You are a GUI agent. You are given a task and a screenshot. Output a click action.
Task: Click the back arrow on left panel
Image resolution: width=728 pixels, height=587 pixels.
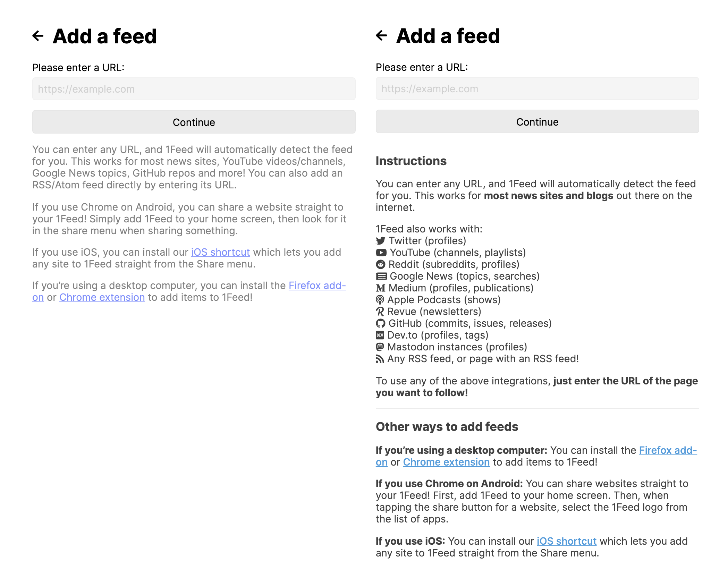point(39,35)
